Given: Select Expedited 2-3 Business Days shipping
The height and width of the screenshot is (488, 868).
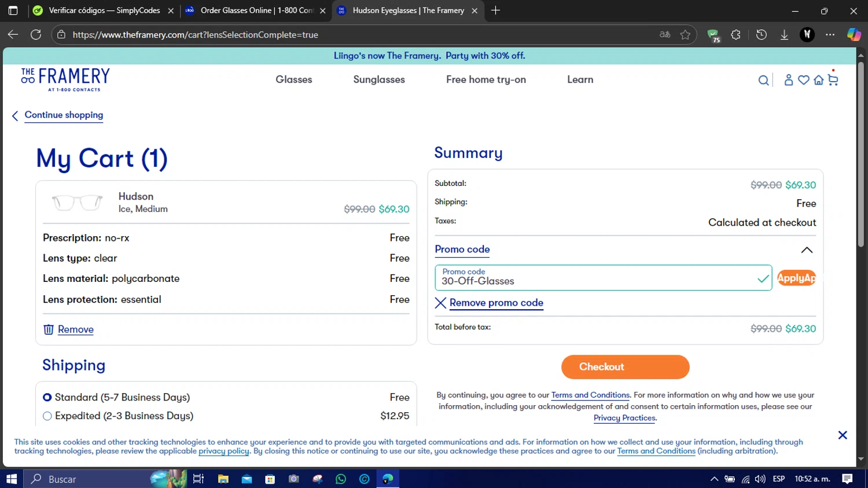Looking at the screenshot, I should click(47, 416).
